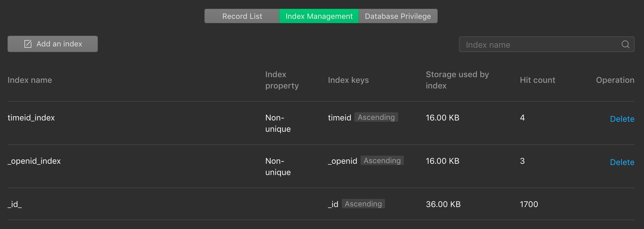644x229 pixels.
Task: Click the search magnifier icon
Action: coord(625,45)
